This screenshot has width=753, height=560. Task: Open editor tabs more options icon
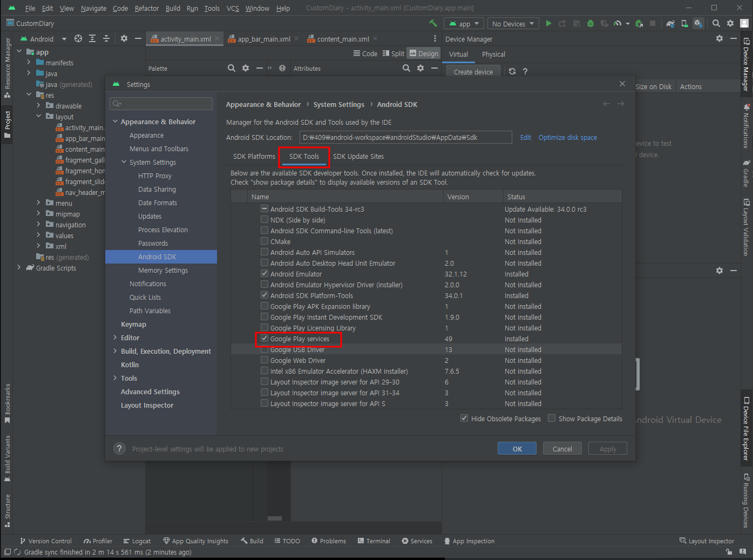(x=435, y=38)
